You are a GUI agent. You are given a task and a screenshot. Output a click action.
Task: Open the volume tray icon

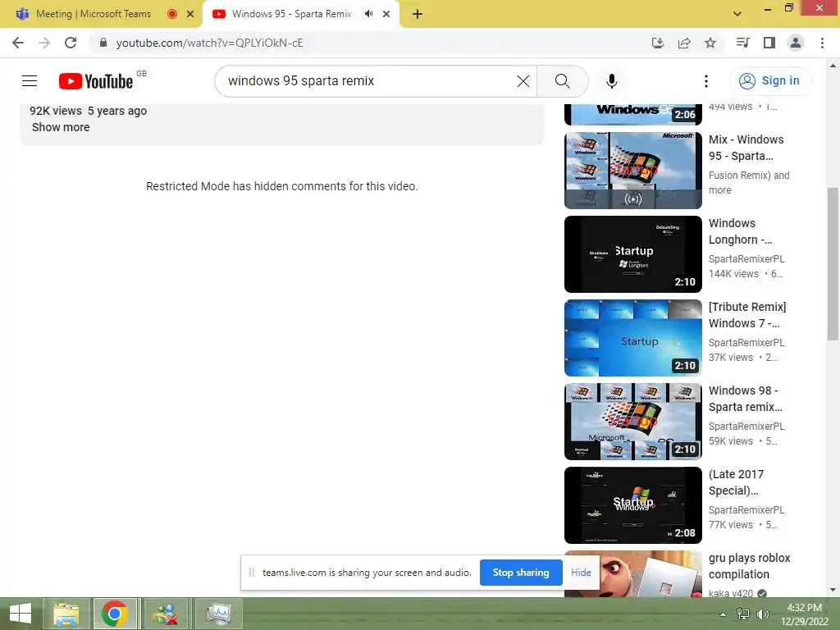point(762,614)
